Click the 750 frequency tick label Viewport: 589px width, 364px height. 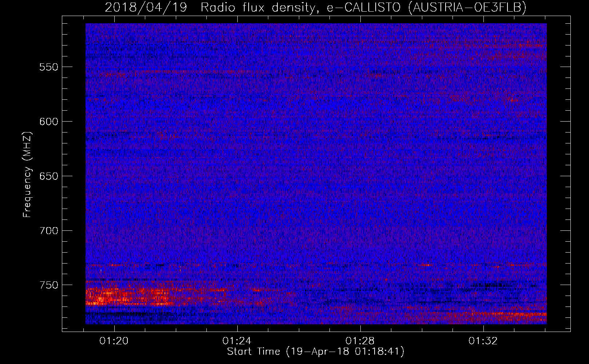pyautogui.click(x=49, y=285)
